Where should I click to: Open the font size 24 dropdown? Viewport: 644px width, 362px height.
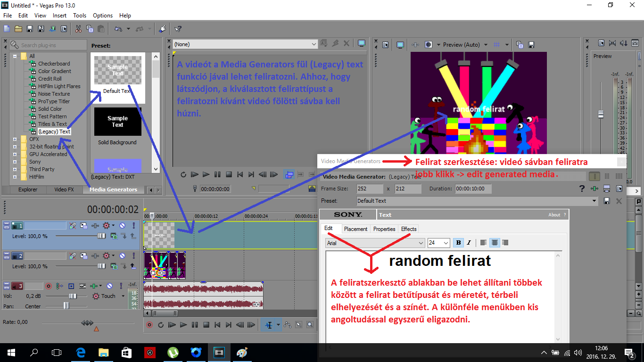(446, 243)
